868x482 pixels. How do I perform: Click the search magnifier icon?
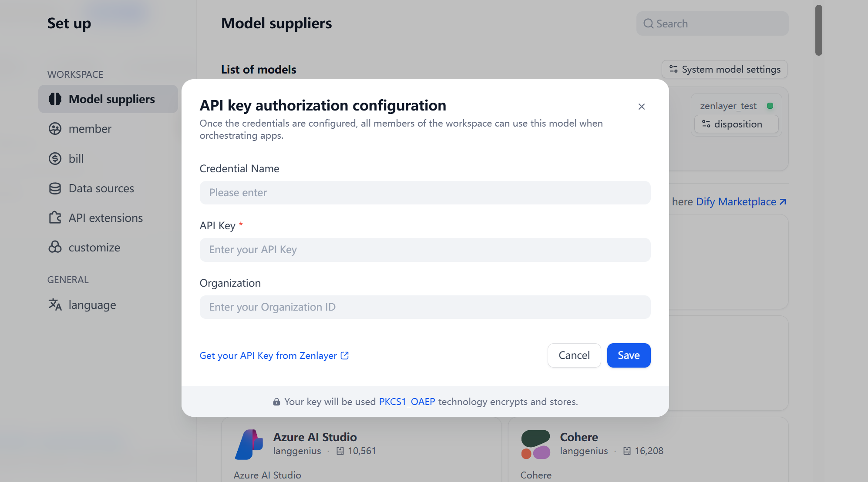[x=648, y=23]
